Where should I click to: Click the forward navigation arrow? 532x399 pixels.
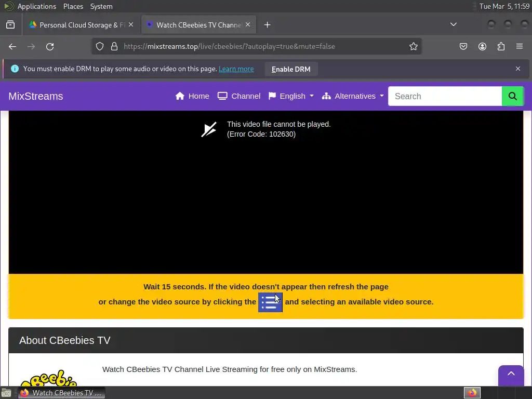31,46
